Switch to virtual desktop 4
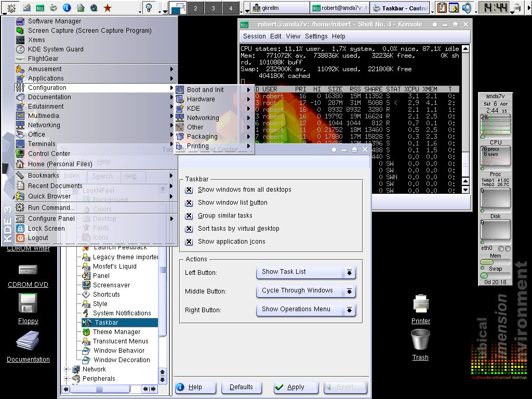 click(x=231, y=8)
